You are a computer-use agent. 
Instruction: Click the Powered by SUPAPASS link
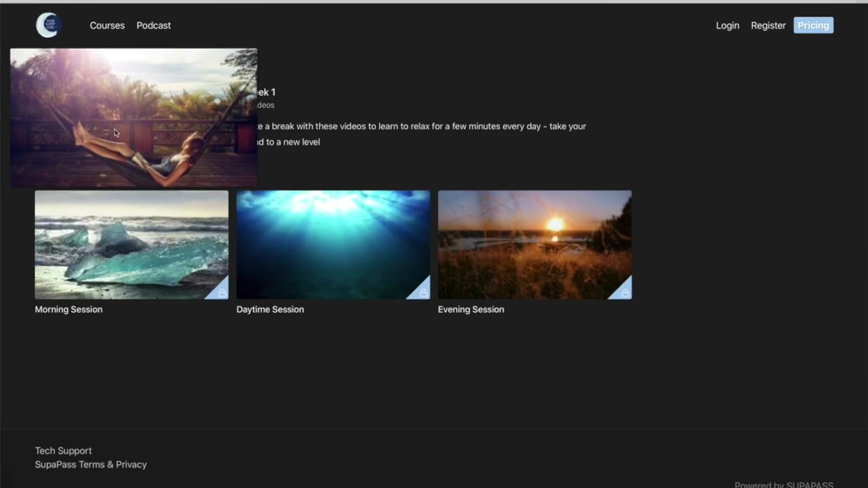(x=783, y=485)
